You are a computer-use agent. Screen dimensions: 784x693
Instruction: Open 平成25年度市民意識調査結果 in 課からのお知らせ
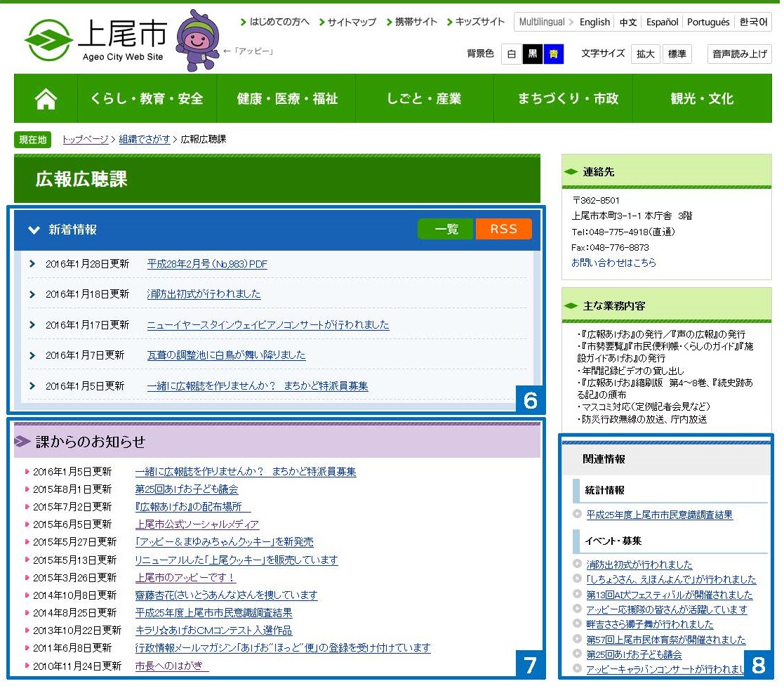[213, 612]
